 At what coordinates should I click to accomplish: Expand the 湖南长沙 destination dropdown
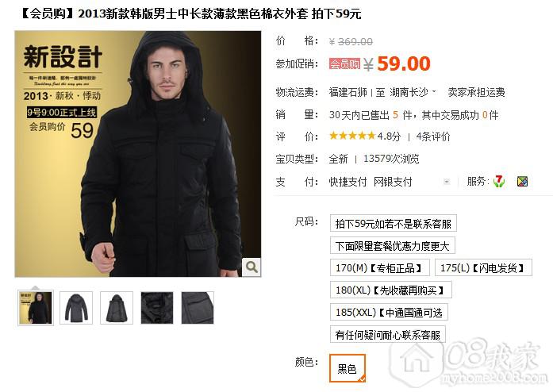434,92
